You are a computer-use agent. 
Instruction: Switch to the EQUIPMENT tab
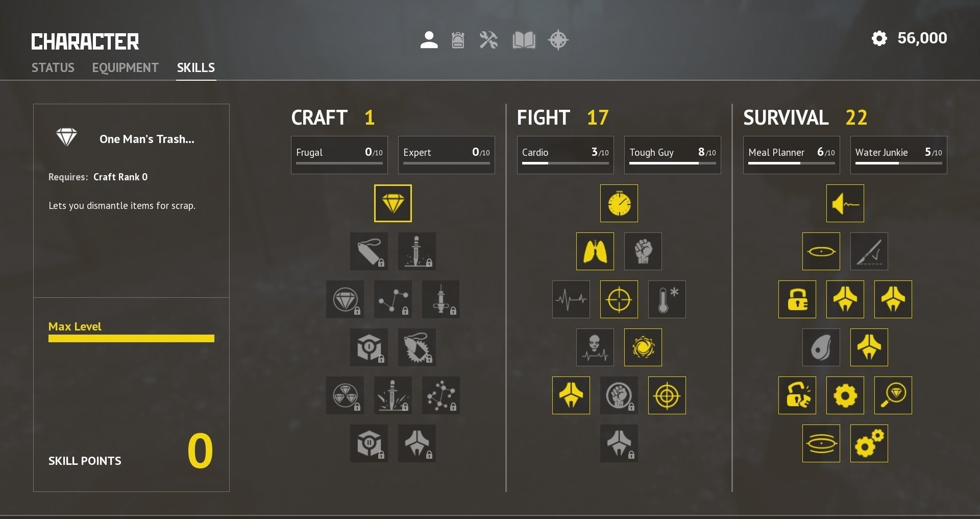coord(125,67)
